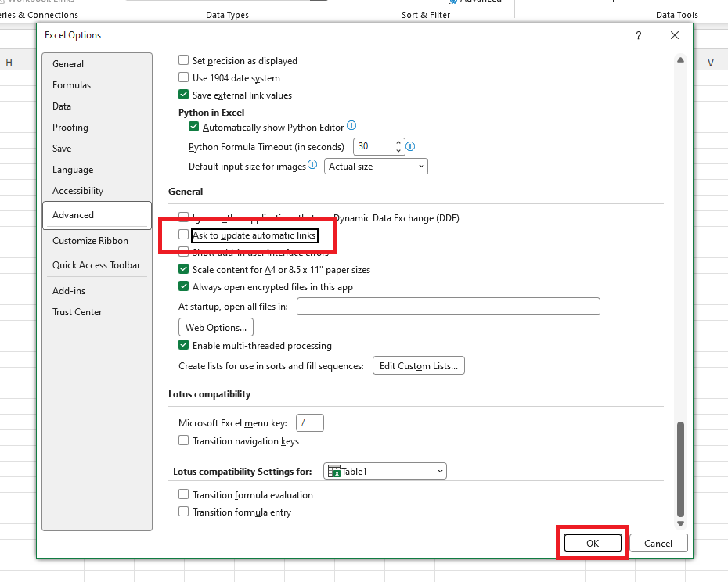This screenshot has height=582, width=728.
Task: Check Transition formula entry
Action: coord(184,512)
